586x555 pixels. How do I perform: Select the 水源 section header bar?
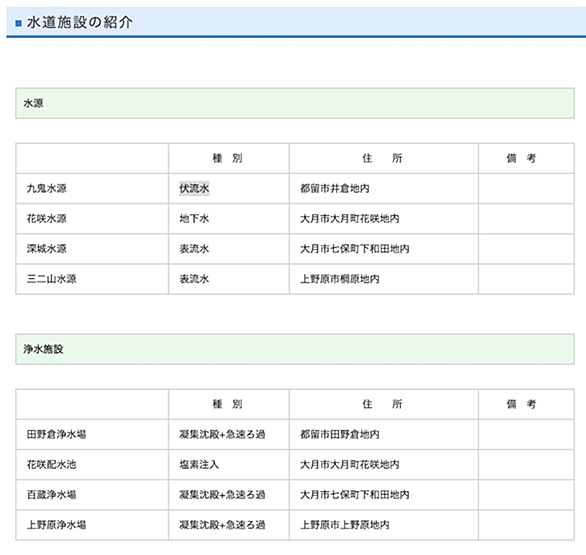pyautogui.click(x=295, y=104)
